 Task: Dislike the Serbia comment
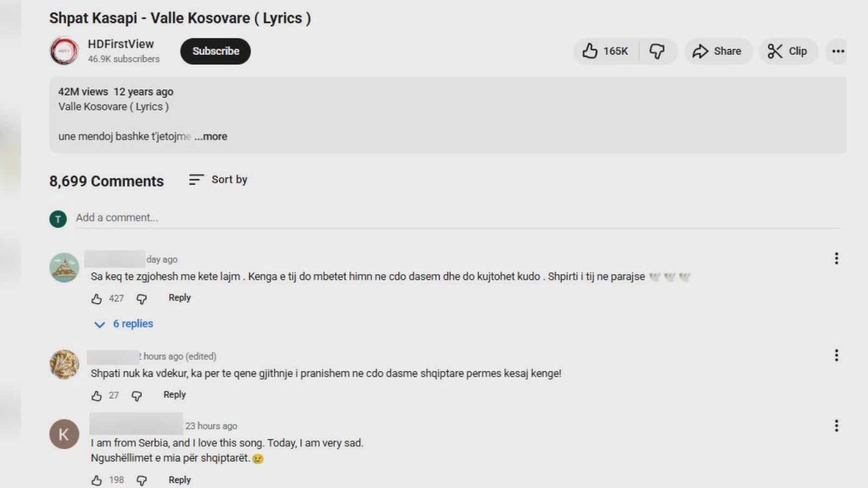point(142,480)
